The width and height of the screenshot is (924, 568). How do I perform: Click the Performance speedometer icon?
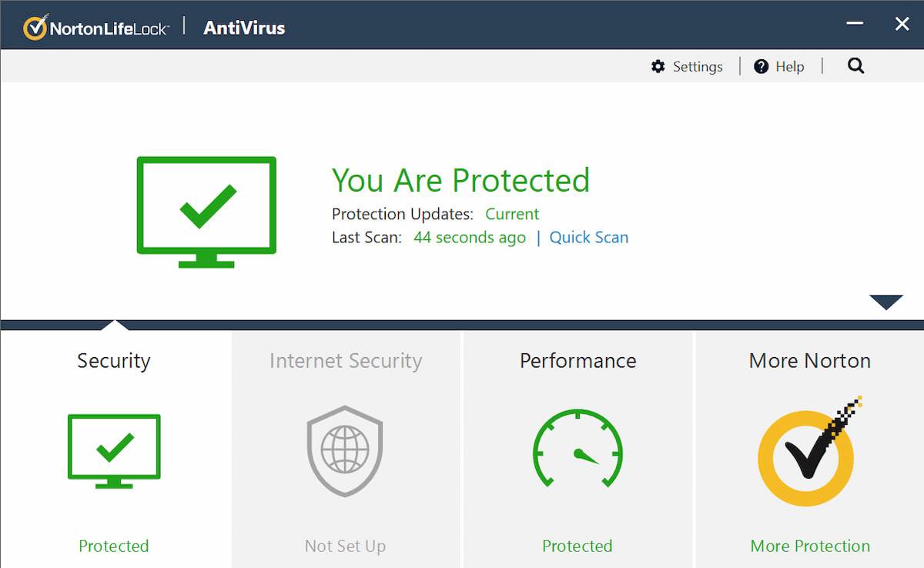coord(577,449)
